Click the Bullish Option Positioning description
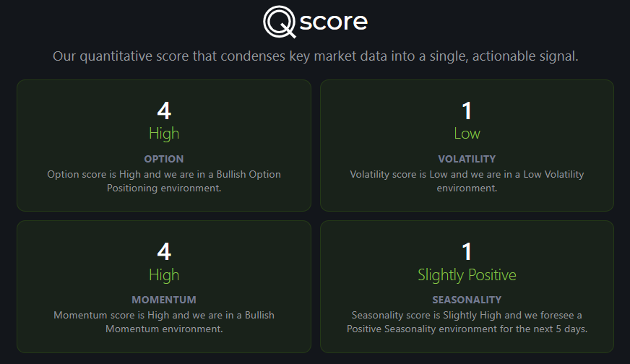 (164, 181)
